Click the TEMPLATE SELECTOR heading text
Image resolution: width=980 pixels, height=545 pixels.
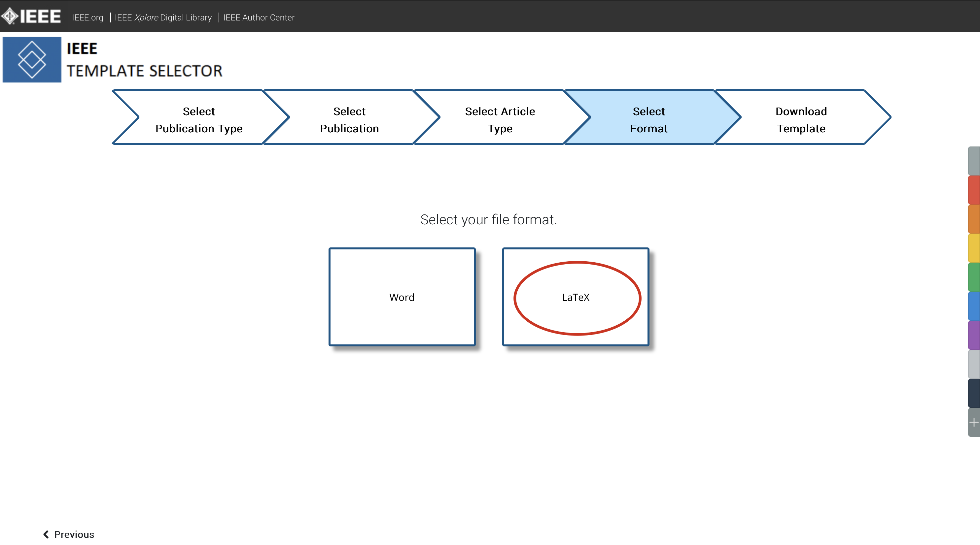coord(145,71)
